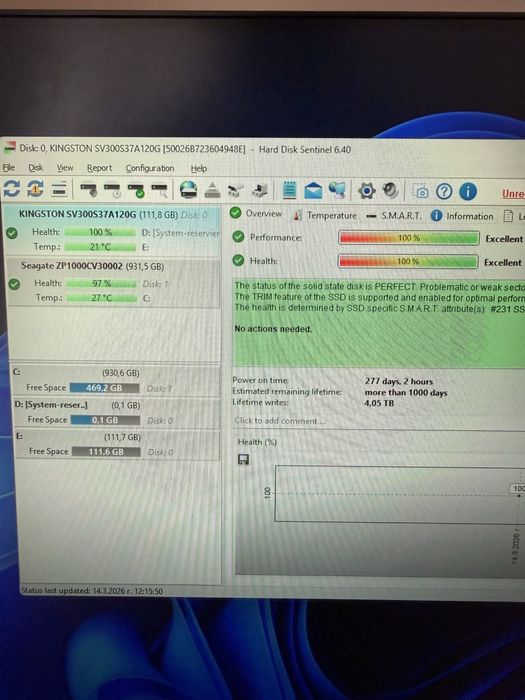
Task: Select the C: partition row
Action: click(x=116, y=380)
